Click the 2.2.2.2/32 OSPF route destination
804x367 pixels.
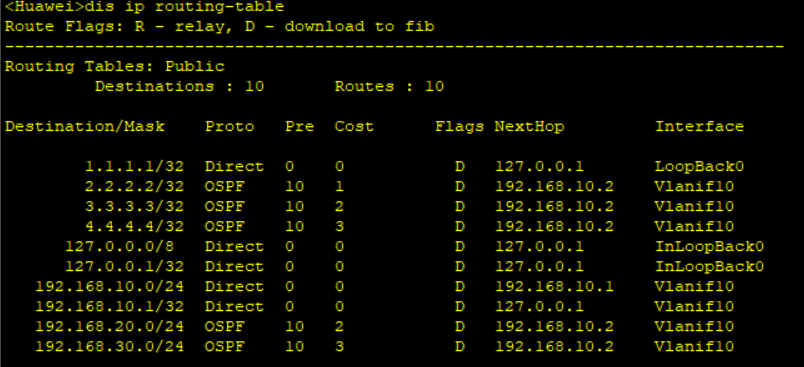coord(134,187)
